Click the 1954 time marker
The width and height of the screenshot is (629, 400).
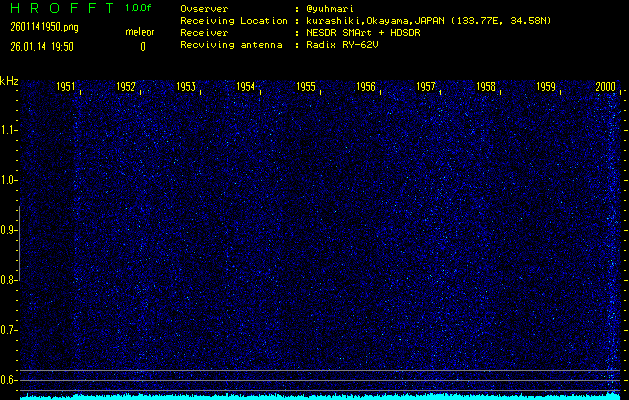tap(246, 87)
